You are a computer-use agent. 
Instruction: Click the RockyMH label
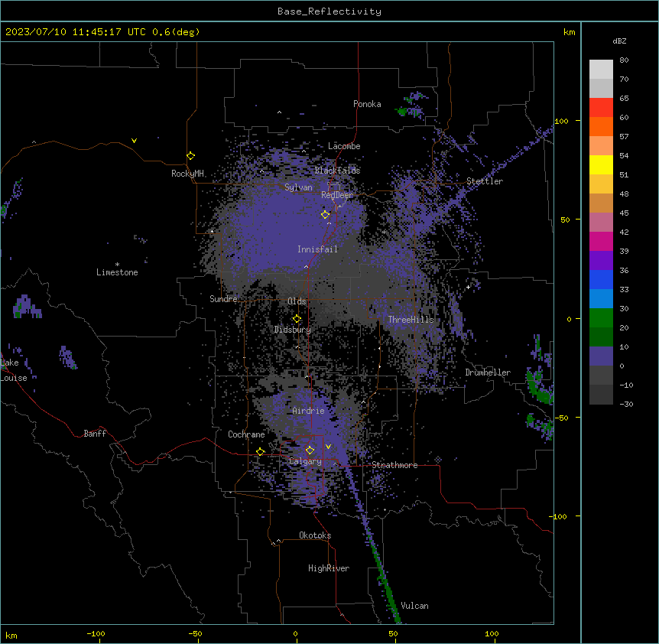pos(187,174)
